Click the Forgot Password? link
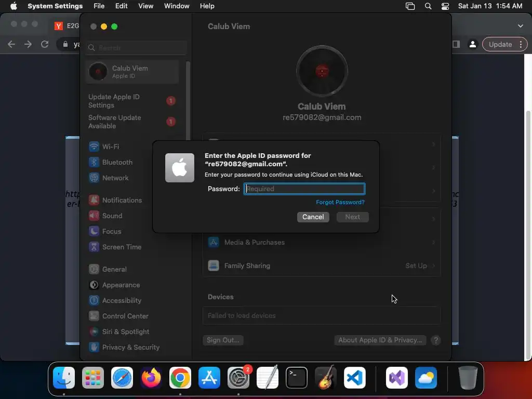The image size is (532, 399). coord(340,202)
